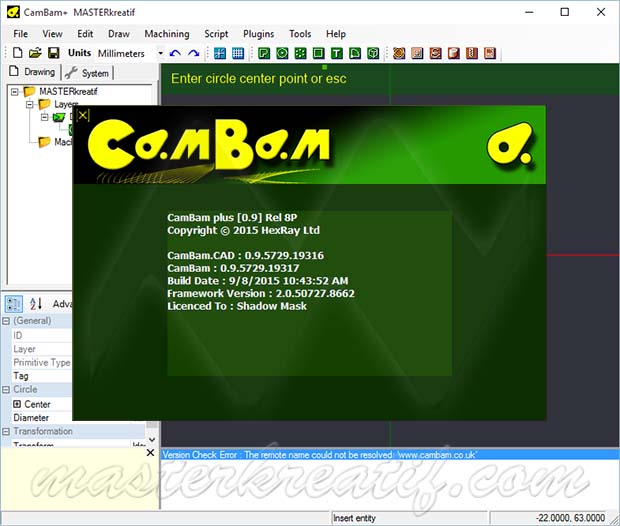Select the 3D surface cube icon
The width and height of the screenshot is (620, 526).
point(373,53)
